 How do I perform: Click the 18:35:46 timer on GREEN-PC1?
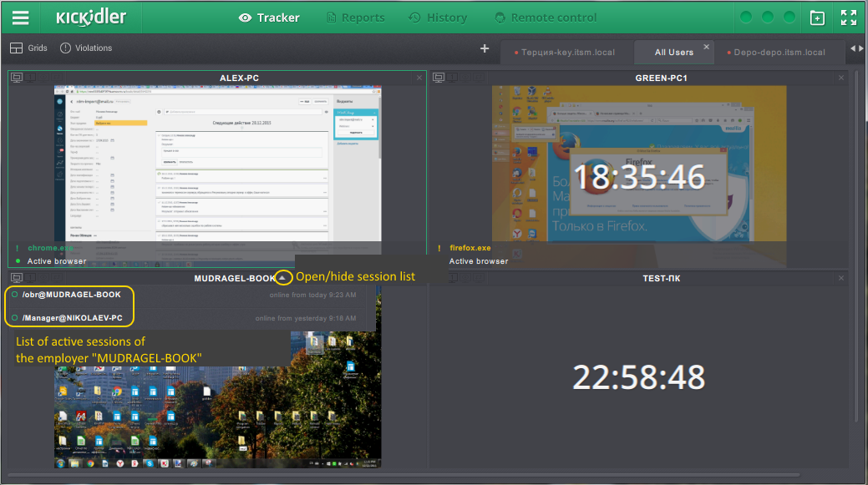[639, 177]
